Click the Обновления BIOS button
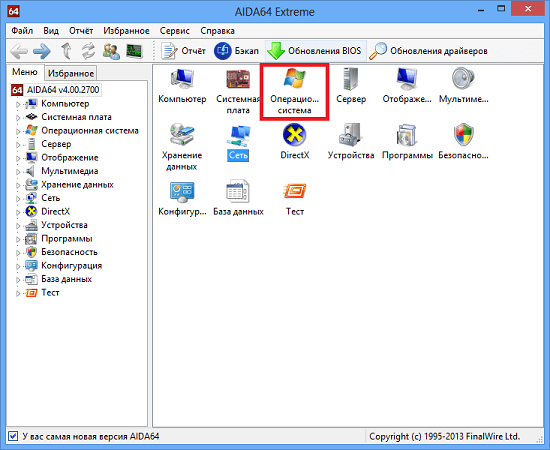 [x=314, y=51]
